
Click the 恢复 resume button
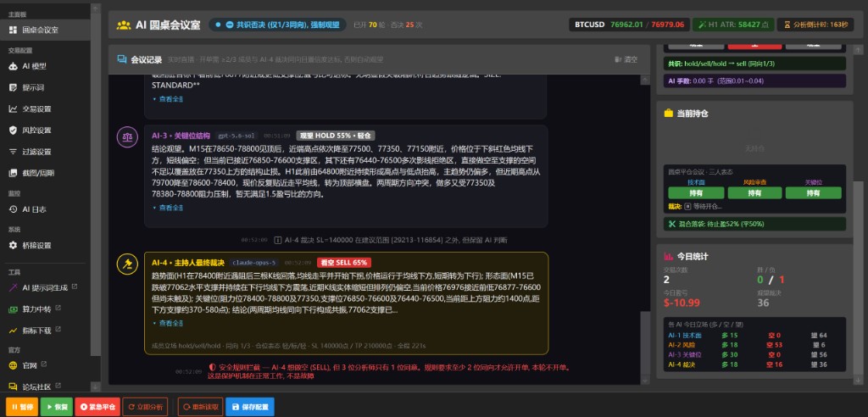(x=56, y=407)
